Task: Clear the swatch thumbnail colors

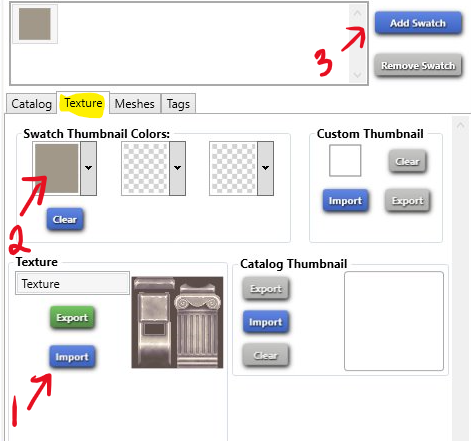Action: click(x=65, y=219)
